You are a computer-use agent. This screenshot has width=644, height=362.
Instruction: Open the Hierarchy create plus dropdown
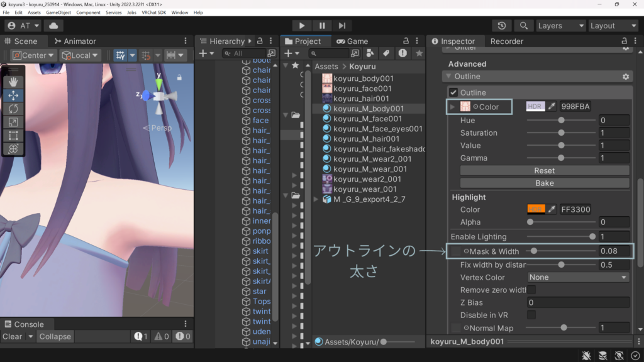point(206,53)
